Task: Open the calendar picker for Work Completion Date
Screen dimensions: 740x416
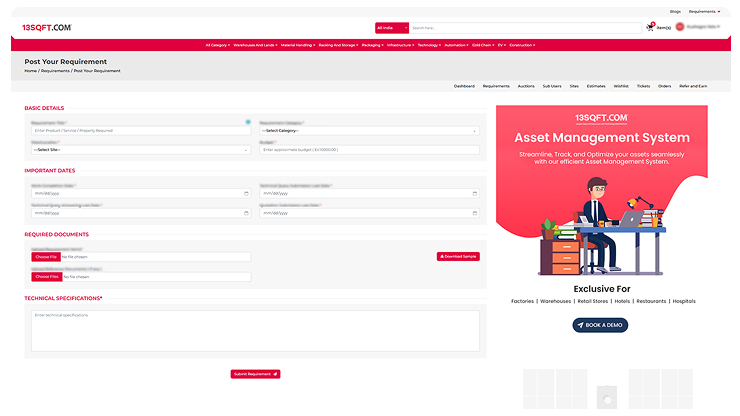Action: [246, 194]
